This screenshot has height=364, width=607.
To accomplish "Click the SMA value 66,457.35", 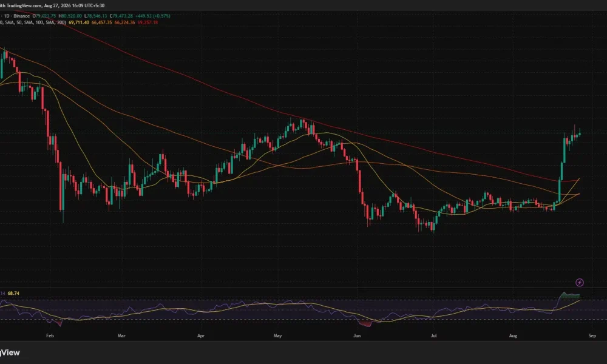I will click(x=101, y=22).
